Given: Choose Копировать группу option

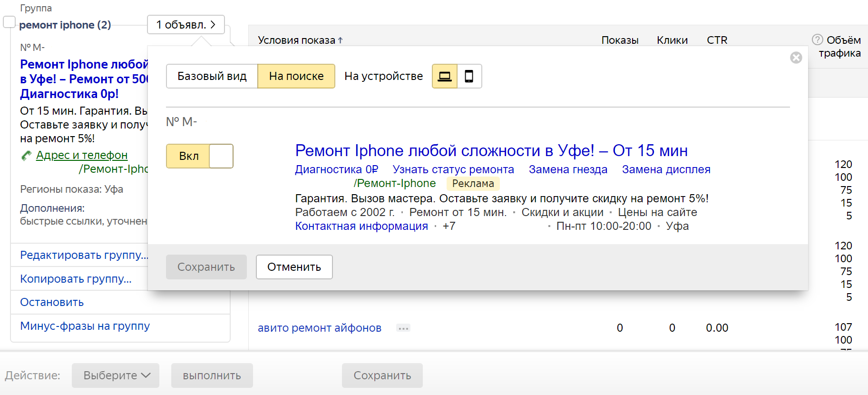Looking at the screenshot, I should 76,279.
